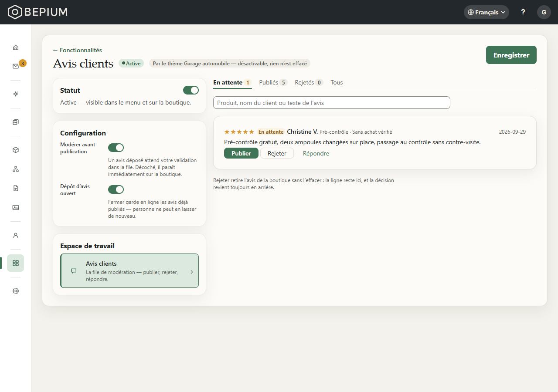Open the G user avatar
Image resolution: width=558 pixels, height=392 pixels.
(544, 12)
